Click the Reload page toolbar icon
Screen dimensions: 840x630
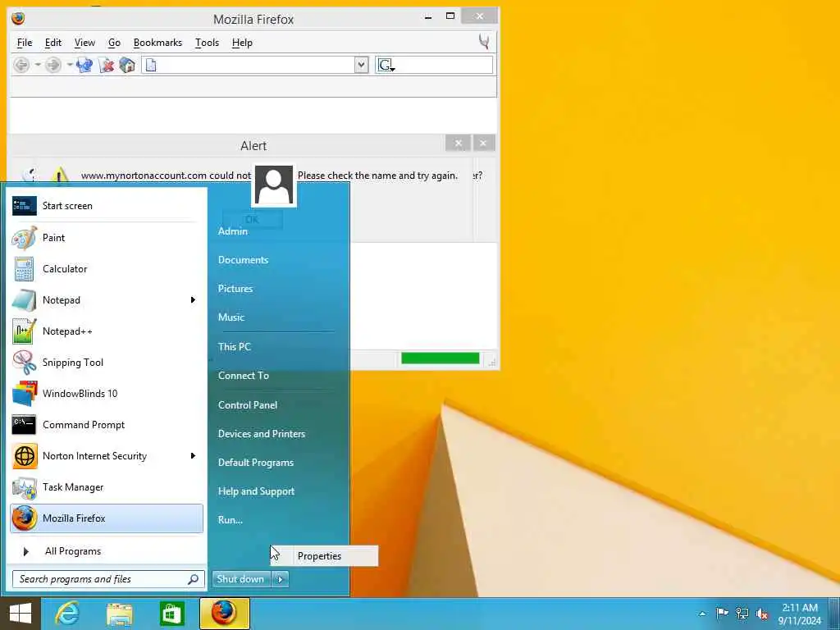[x=84, y=66]
